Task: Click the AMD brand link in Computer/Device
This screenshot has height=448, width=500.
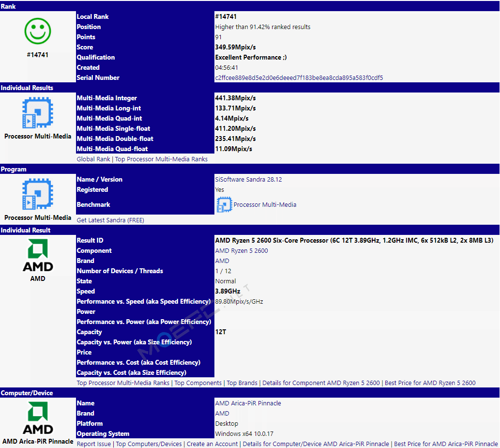Action: (222, 413)
